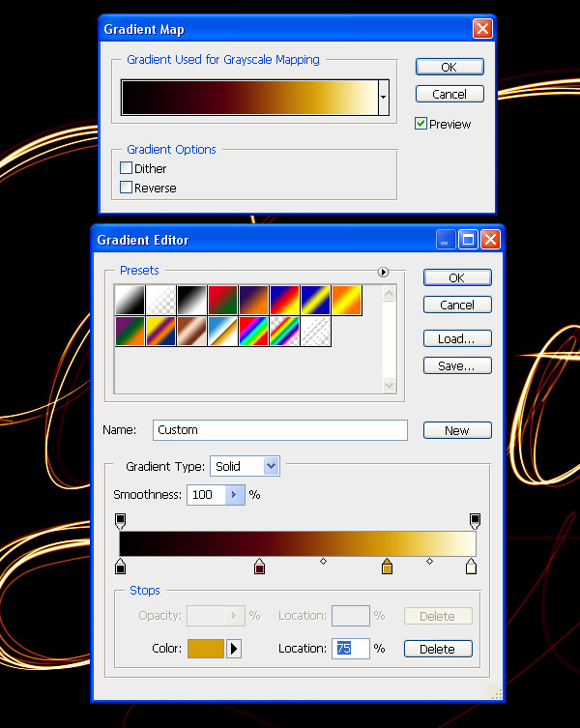
Task: Click the golden stop Color swatch
Action: [x=206, y=649]
